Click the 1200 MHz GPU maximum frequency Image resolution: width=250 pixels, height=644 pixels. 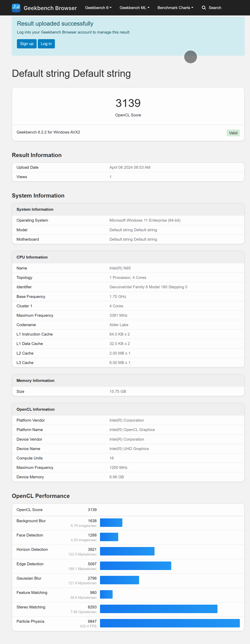[x=118, y=468]
